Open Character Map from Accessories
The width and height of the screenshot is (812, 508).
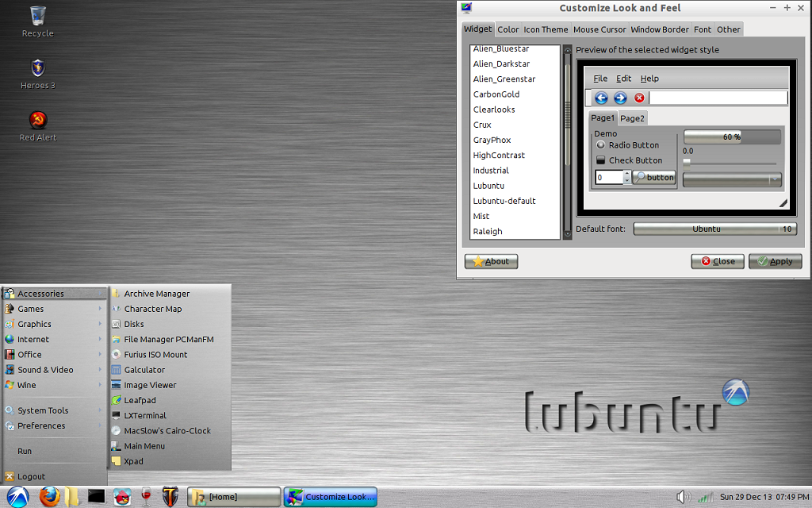pyautogui.click(x=170, y=309)
